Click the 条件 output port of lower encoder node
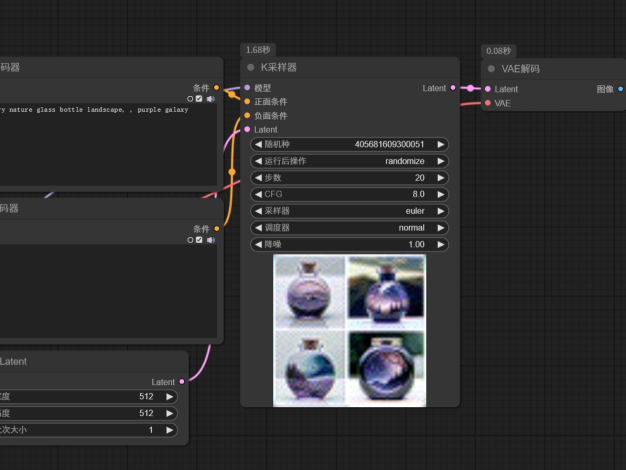Image resolution: width=626 pixels, height=470 pixels. [216, 228]
